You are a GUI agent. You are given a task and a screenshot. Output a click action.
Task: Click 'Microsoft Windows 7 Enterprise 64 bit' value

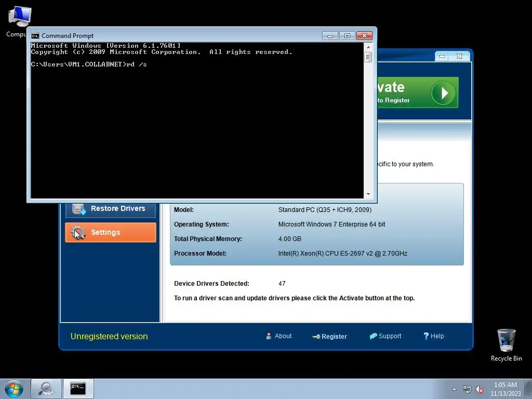click(331, 224)
